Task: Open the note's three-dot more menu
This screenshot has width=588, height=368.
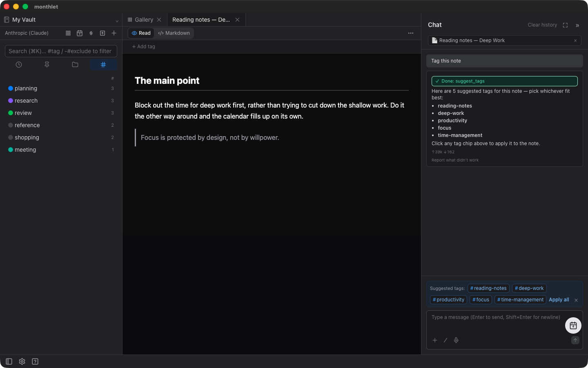Action: pyautogui.click(x=411, y=33)
